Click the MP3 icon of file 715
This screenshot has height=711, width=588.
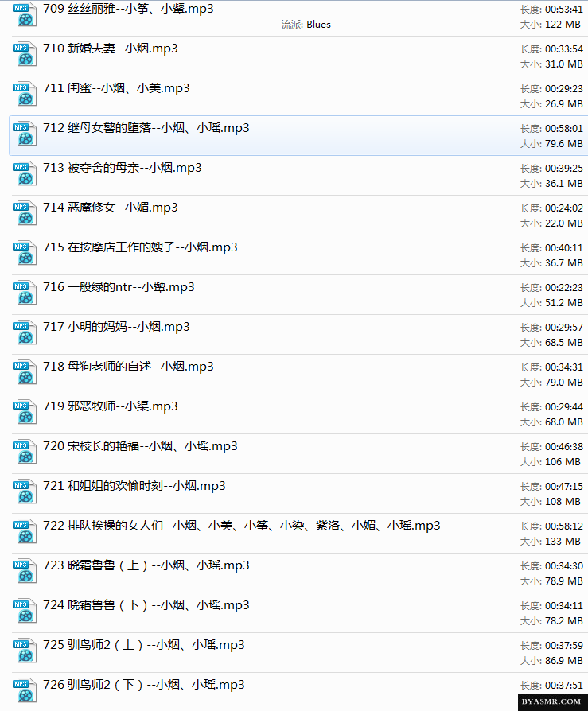(25, 254)
